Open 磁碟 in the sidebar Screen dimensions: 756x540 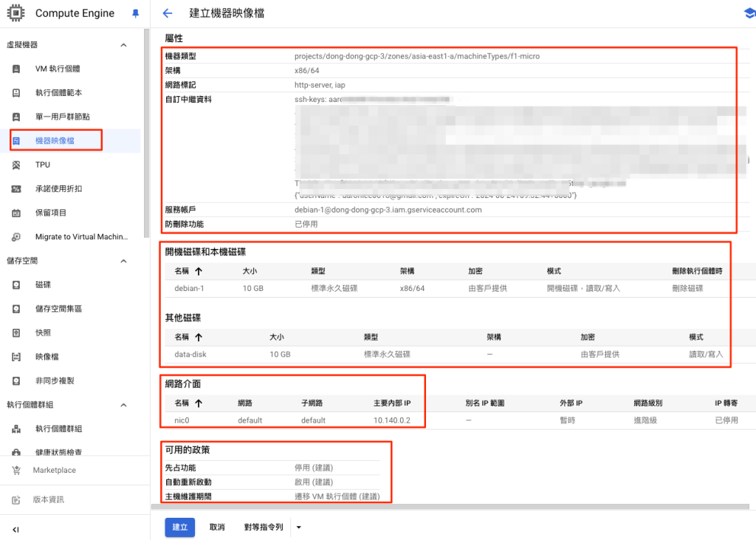click(43, 284)
